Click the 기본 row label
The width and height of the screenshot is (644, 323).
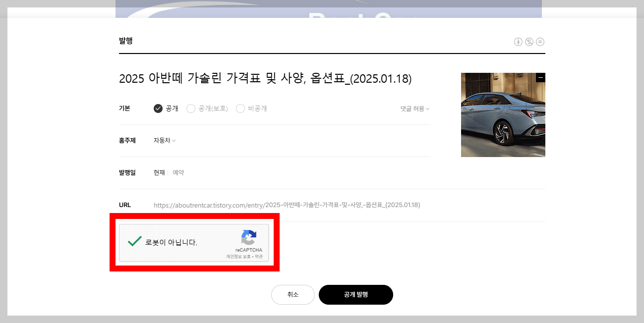[124, 108]
